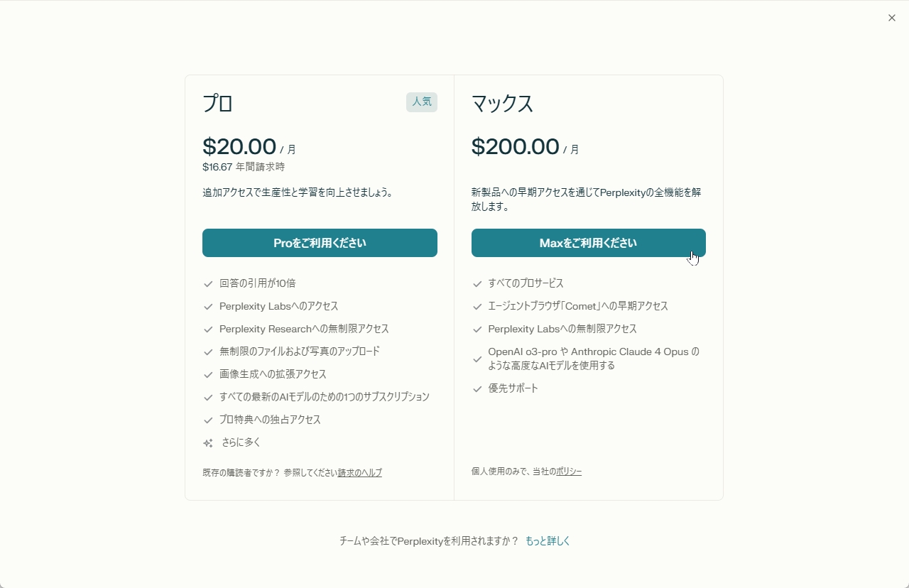This screenshot has height=588, width=909.
Task: Click checkmark beside プロ特典への独占アクセス
Action: pos(208,420)
